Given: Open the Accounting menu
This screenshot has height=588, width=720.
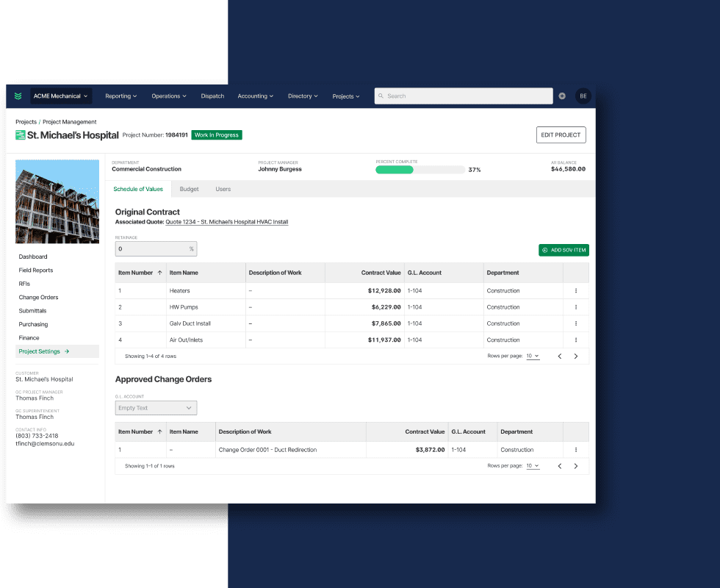Looking at the screenshot, I should [255, 96].
